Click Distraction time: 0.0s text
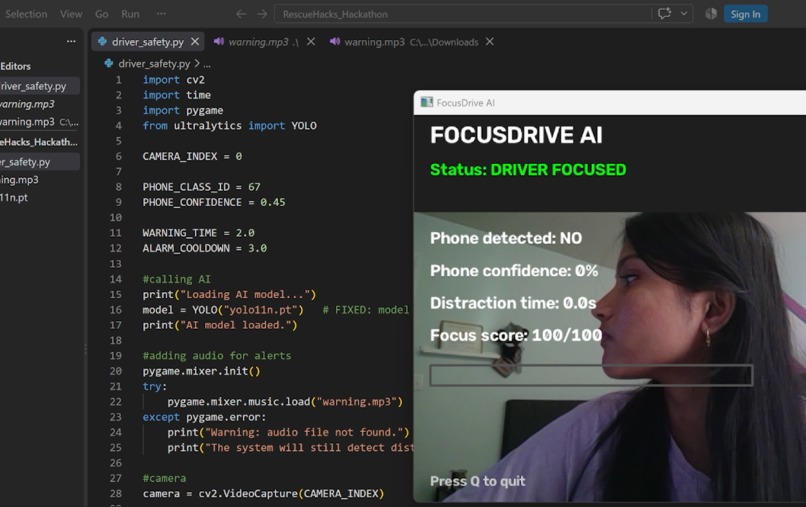This screenshot has height=507, width=806. (513, 303)
